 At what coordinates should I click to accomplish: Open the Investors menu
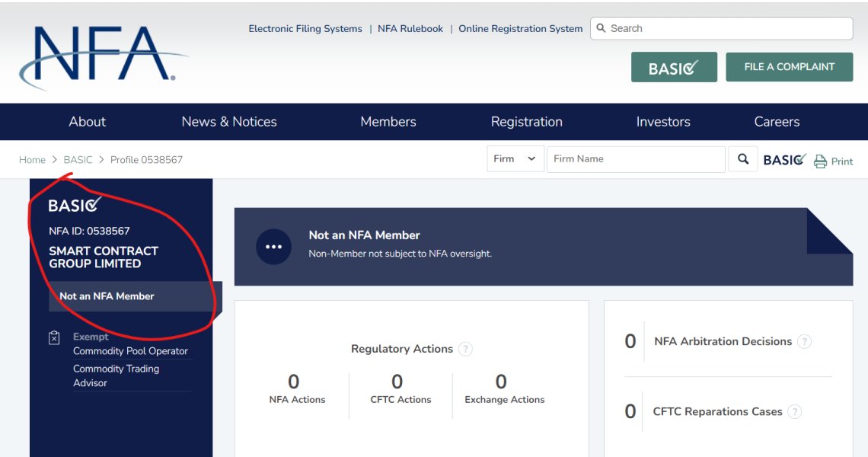pyautogui.click(x=663, y=122)
